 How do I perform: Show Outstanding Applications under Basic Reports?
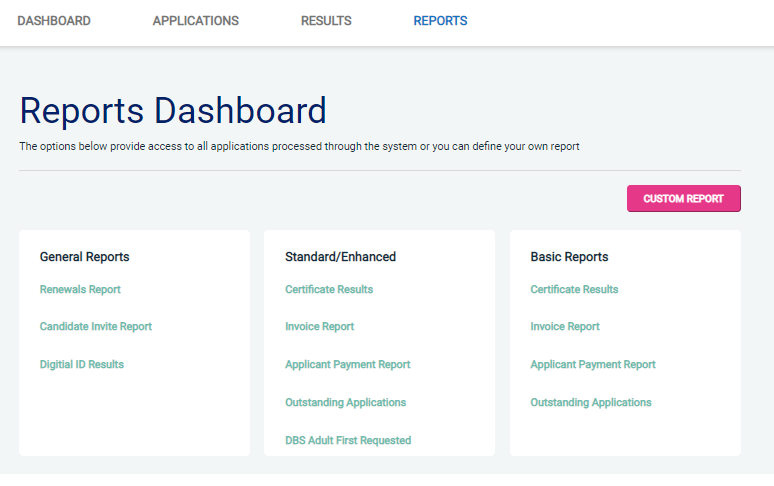[591, 403]
